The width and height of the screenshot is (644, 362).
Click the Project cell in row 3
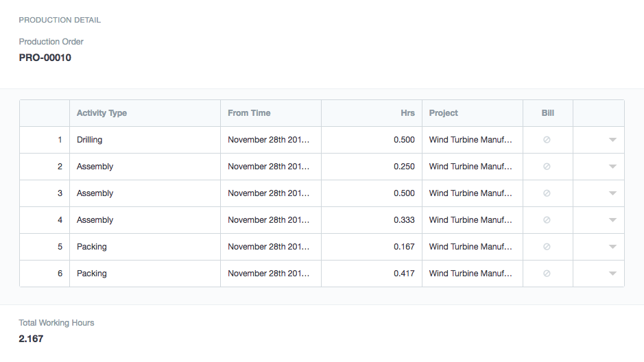pos(472,193)
